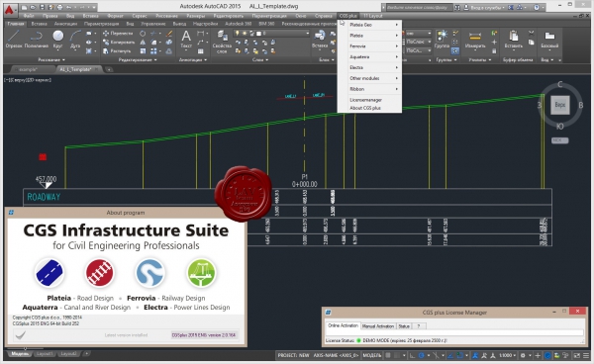Expand the Other modules submenu
The image size is (594, 364).
(x=369, y=78)
